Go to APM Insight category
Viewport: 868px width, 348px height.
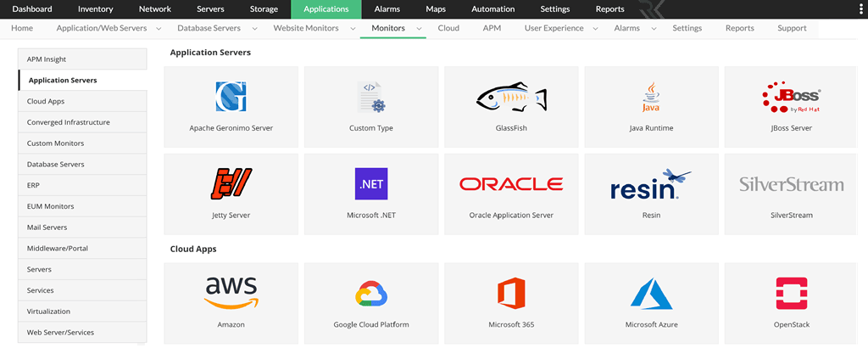82,59
